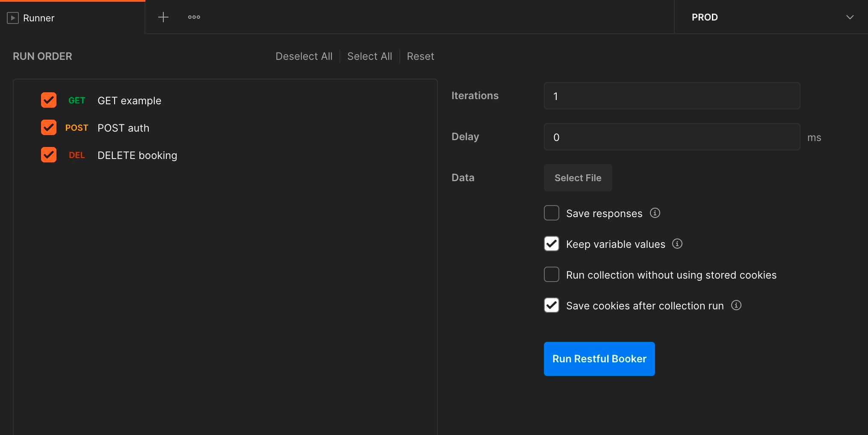Select the DELETE booking request name
The height and width of the screenshot is (435, 868).
coord(137,156)
